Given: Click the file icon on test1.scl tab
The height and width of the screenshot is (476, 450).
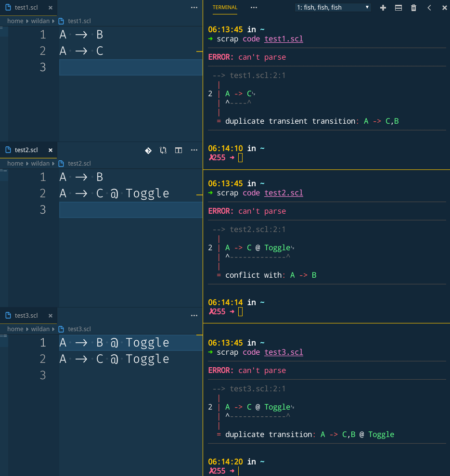Looking at the screenshot, I should (8, 7).
